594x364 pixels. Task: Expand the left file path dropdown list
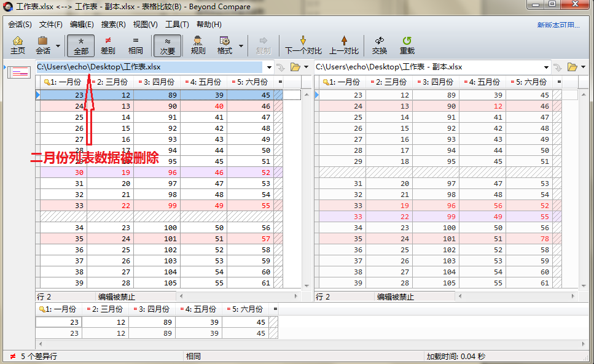pos(268,66)
